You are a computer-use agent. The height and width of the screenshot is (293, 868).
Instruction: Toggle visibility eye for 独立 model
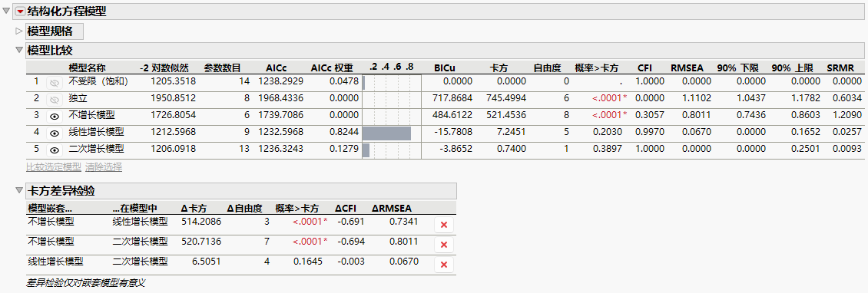click(55, 100)
